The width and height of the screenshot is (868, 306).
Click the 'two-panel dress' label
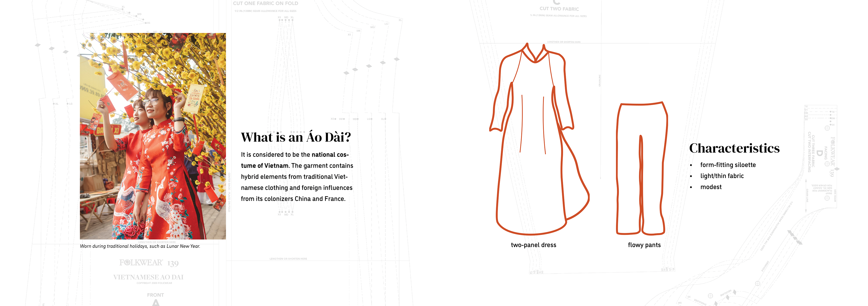point(533,245)
